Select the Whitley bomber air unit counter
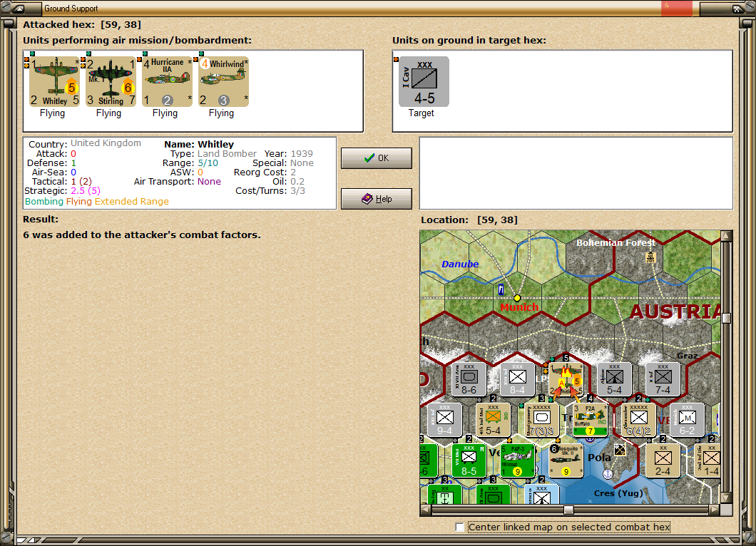Screen dimensions: 756x546 point(55,81)
